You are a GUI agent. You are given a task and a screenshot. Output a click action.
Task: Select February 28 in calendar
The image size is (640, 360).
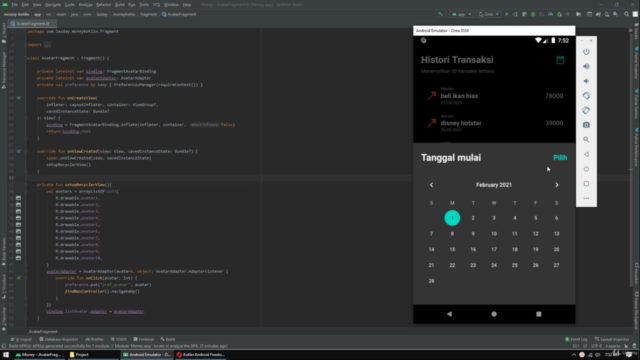(431, 281)
